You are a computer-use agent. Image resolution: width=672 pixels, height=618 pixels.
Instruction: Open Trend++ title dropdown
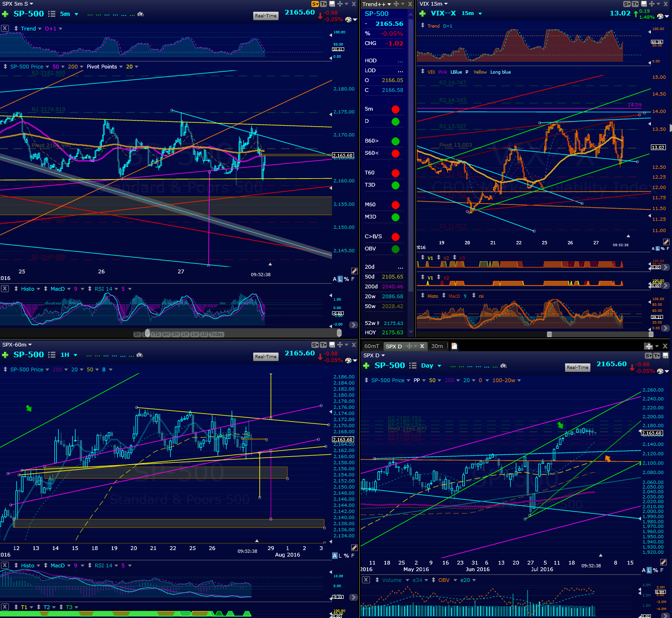pyautogui.click(x=389, y=4)
